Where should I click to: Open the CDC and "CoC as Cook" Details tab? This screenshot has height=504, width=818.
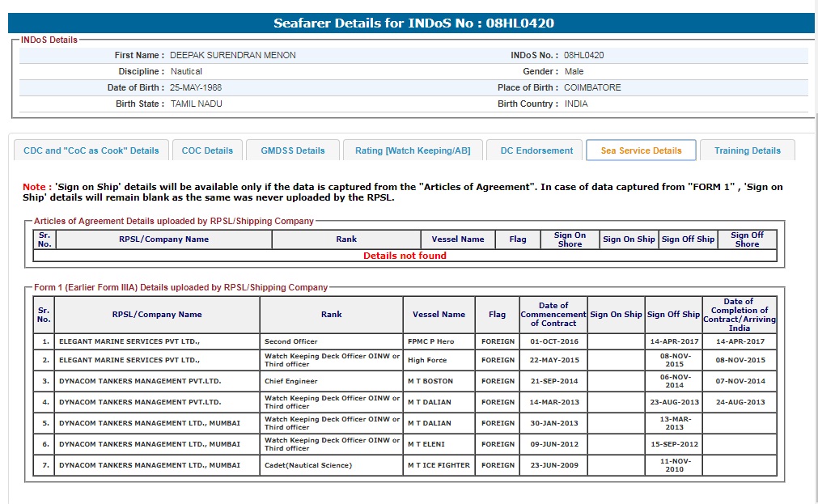tap(91, 150)
